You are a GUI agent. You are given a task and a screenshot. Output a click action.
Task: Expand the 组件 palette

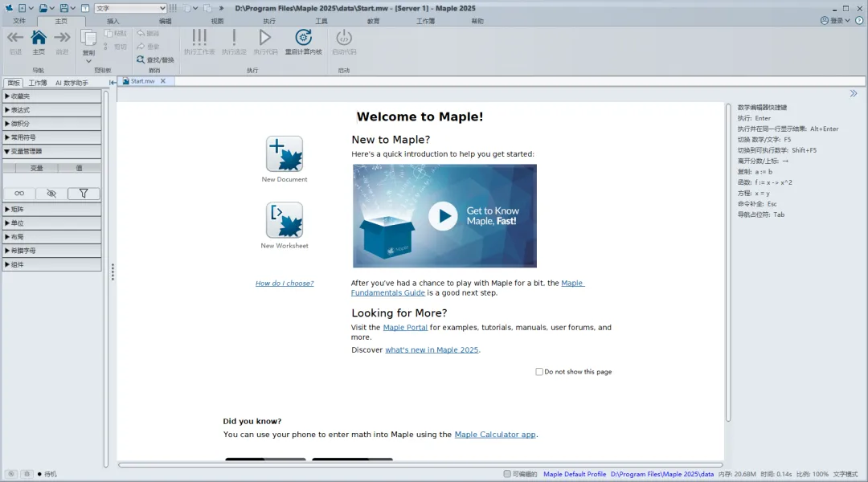pos(51,264)
